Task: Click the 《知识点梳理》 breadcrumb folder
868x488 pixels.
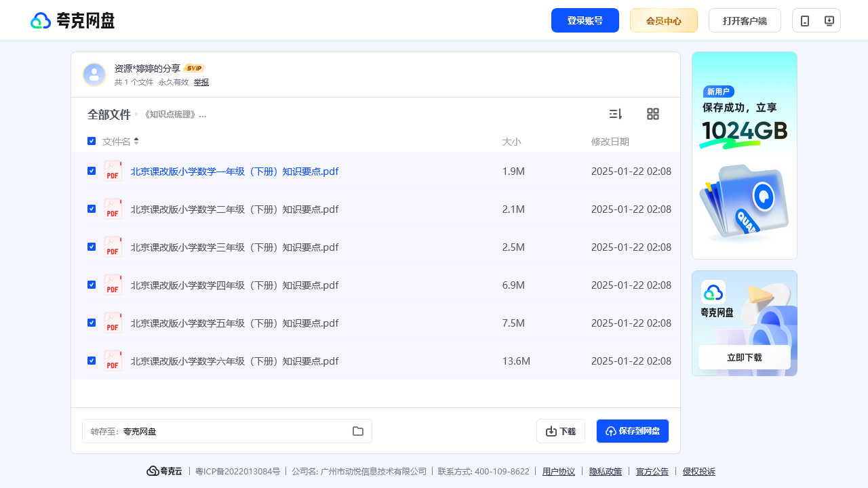Action: coord(174,115)
